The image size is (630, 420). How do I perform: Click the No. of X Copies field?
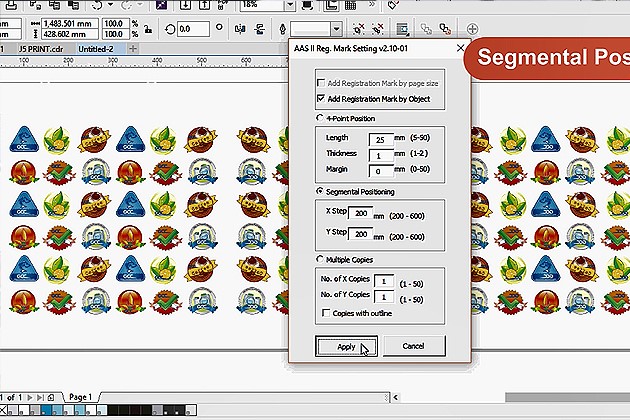(x=384, y=281)
